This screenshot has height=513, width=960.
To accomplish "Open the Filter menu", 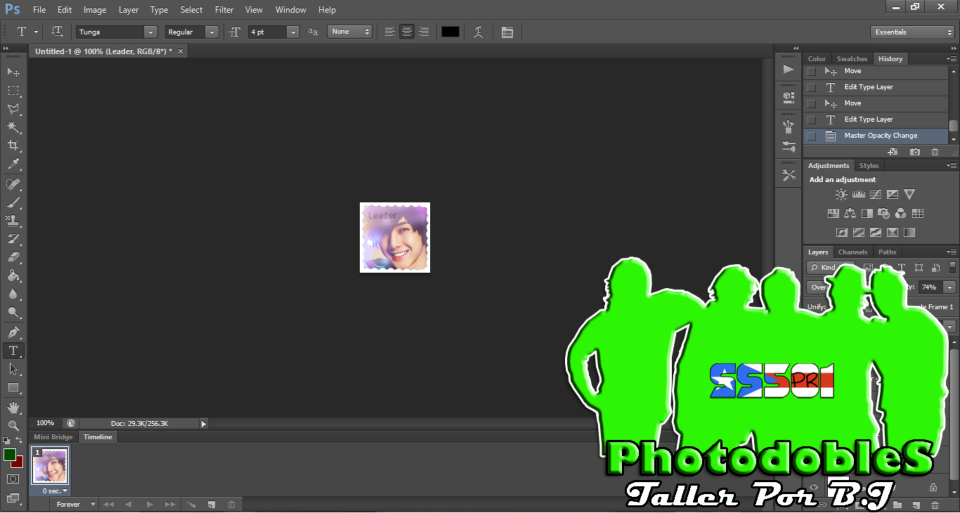I will coord(224,10).
